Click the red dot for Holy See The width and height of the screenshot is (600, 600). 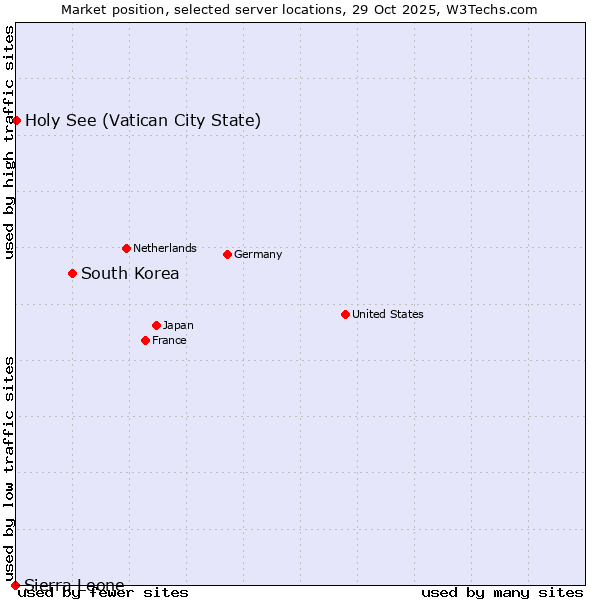click(16, 121)
